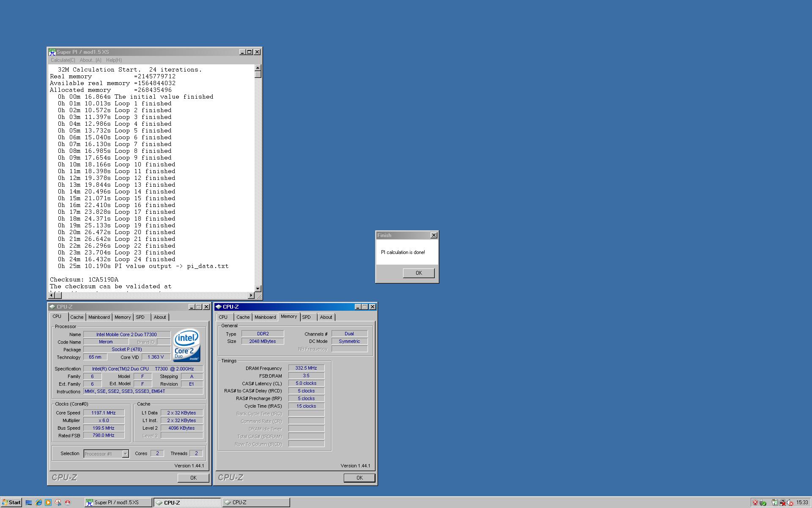
Task: Launch Internet Explorer from quick launch
Action: coord(38,502)
